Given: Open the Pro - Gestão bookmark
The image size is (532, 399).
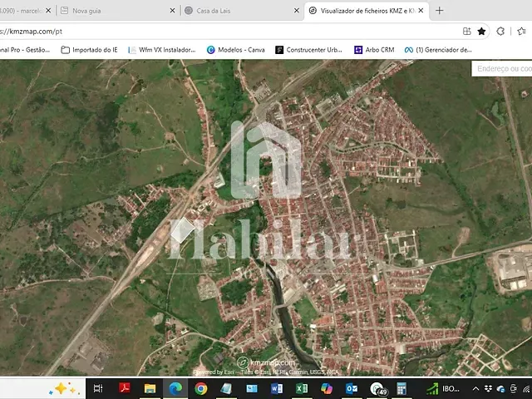Looking at the screenshot, I should pyautogui.click(x=25, y=50).
